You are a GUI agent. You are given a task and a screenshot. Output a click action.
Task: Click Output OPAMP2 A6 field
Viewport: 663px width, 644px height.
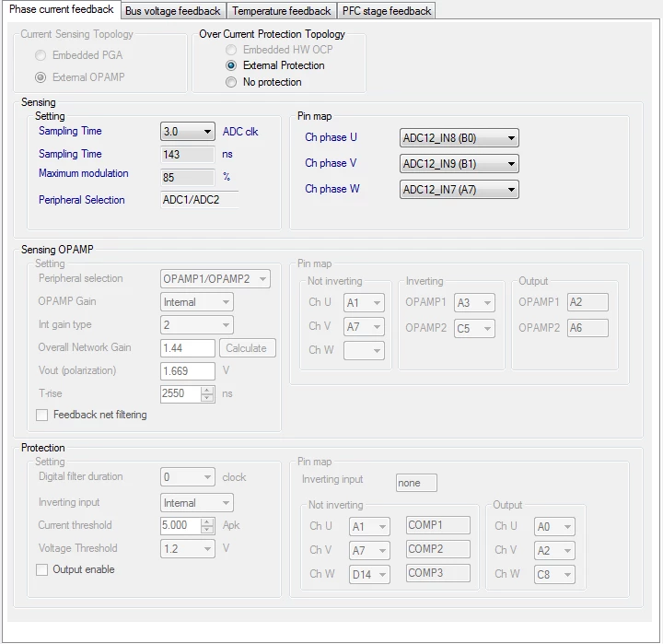(587, 328)
